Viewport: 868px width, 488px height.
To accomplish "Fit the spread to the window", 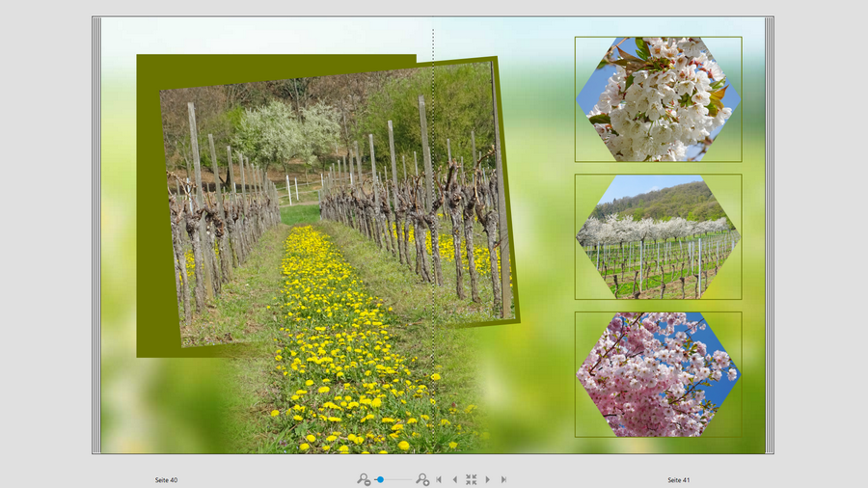I will click(471, 479).
